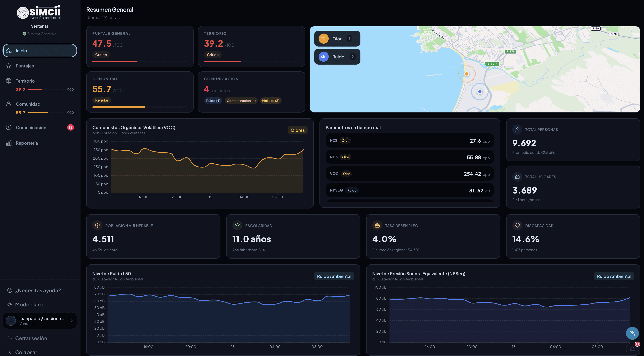Go to the Comunidad section
The width and height of the screenshot is (644, 356).
click(x=28, y=104)
